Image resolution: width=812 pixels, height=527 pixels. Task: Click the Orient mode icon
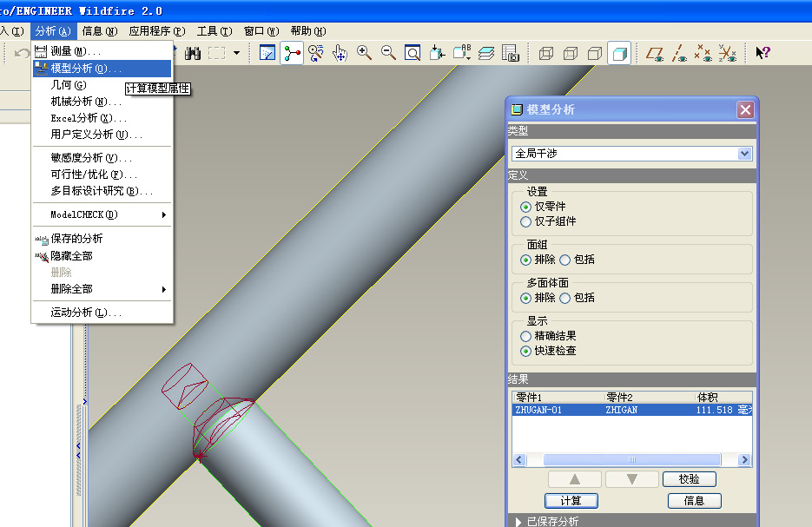click(x=315, y=53)
